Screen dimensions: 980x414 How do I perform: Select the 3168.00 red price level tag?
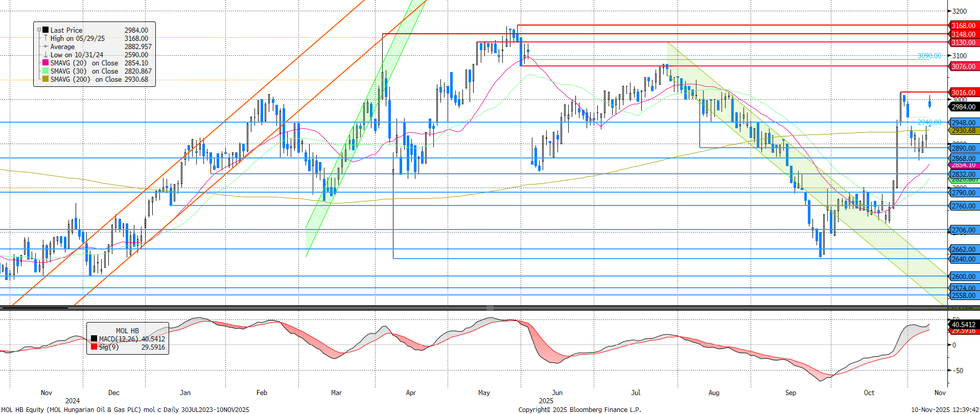(963, 26)
